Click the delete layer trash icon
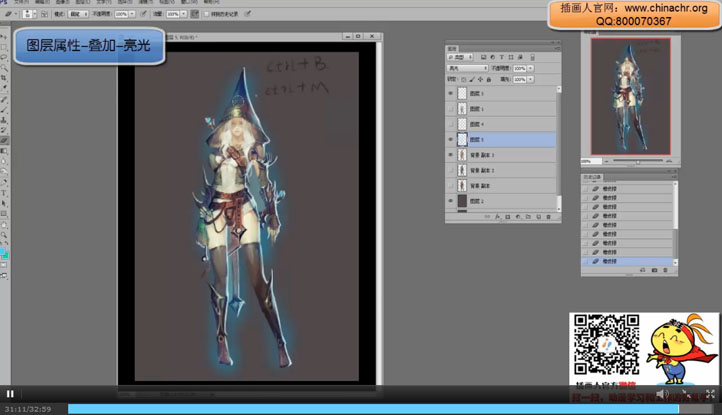Screen dimensions: 722x415 [549, 217]
